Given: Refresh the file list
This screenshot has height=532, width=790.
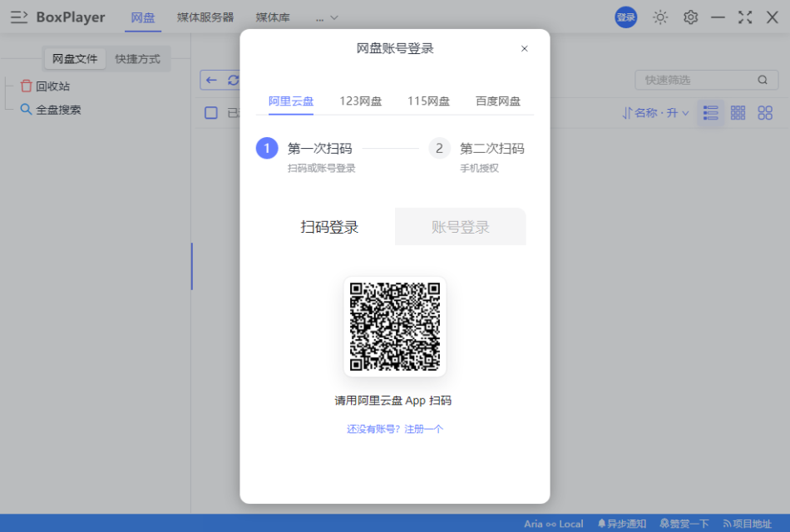Looking at the screenshot, I should [233, 80].
